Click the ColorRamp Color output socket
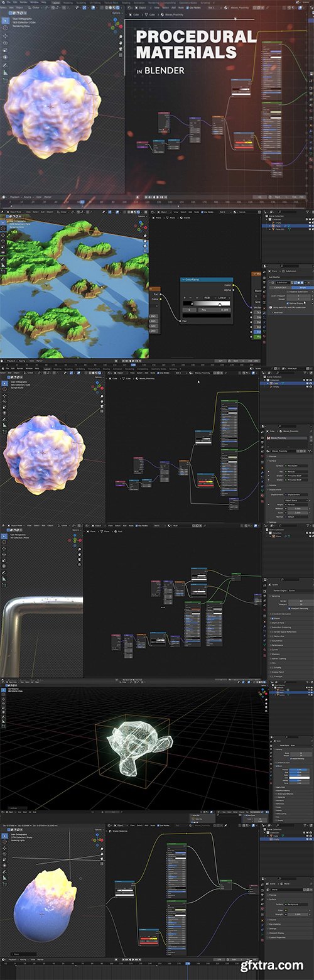 234,285
